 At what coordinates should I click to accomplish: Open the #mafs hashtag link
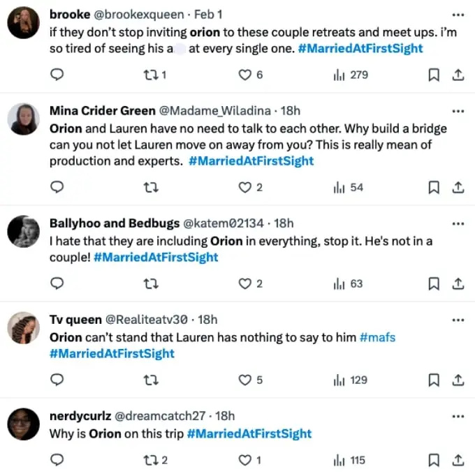click(x=377, y=337)
